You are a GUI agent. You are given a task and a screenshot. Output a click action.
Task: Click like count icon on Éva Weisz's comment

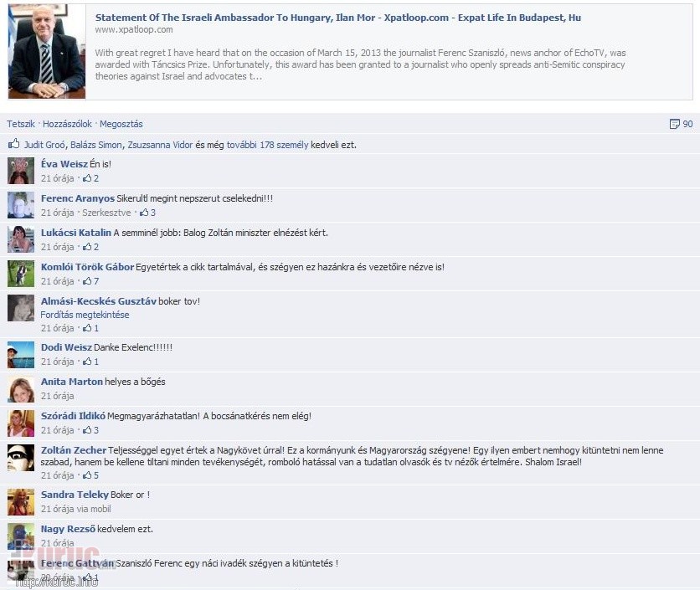pyautogui.click(x=87, y=178)
